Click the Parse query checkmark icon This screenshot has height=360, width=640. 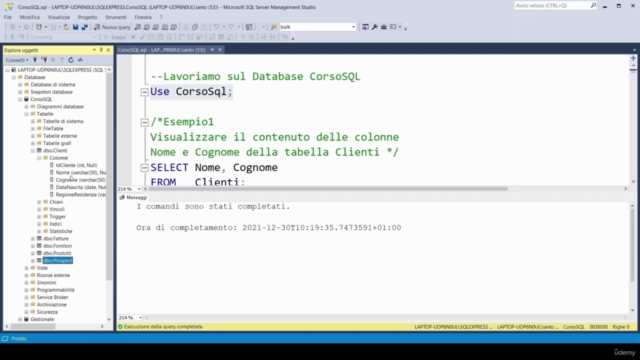(x=142, y=37)
